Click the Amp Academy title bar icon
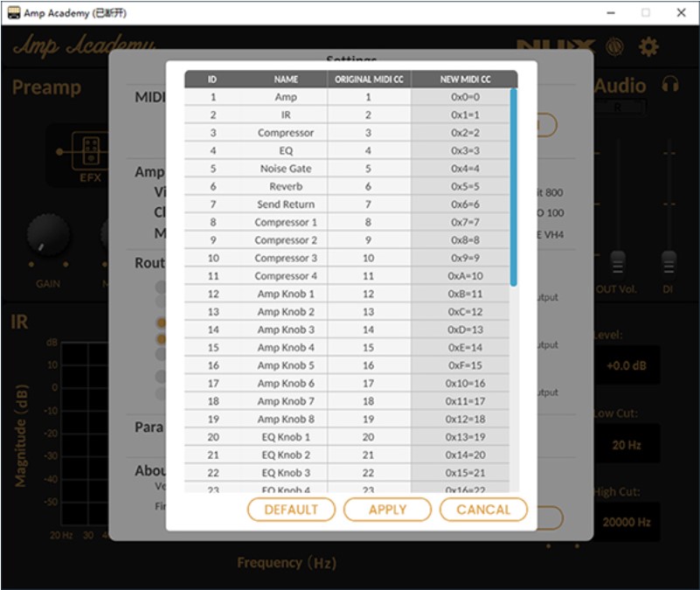 click(13, 12)
